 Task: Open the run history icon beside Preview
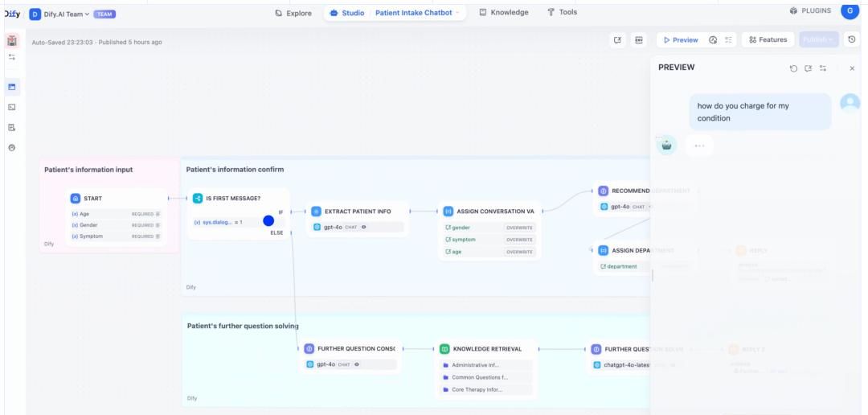click(x=713, y=39)
